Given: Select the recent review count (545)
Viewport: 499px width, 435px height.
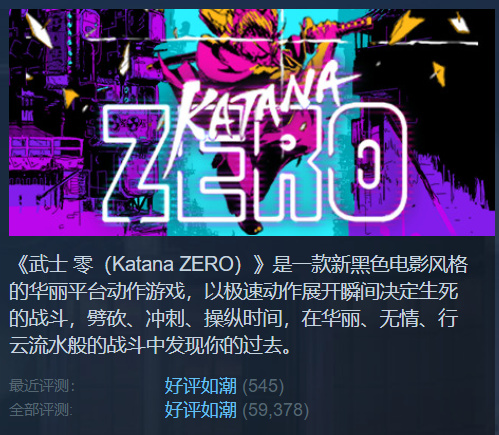Looking at the screenshot, I should (263, 386).
